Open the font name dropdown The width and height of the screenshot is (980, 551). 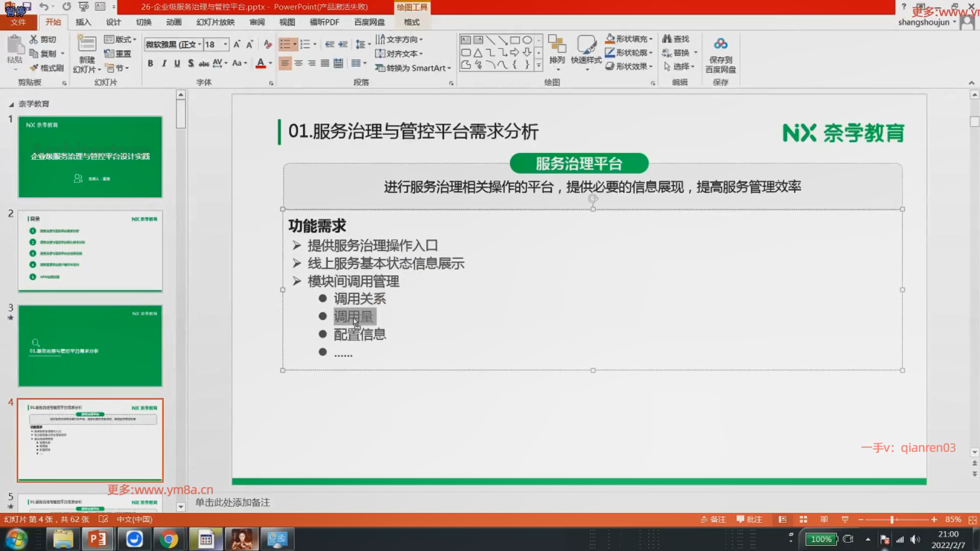pos(199,45)
